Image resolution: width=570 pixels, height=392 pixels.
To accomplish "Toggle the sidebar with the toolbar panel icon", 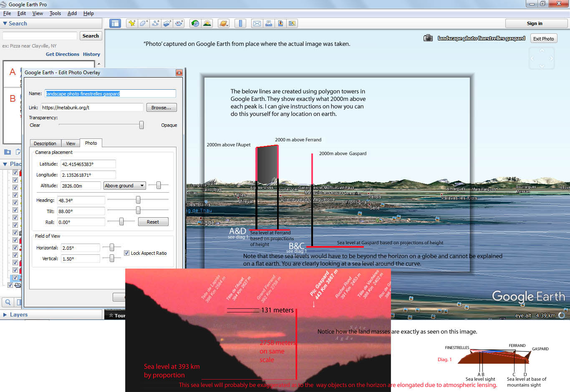I will [x=115, y=23].
